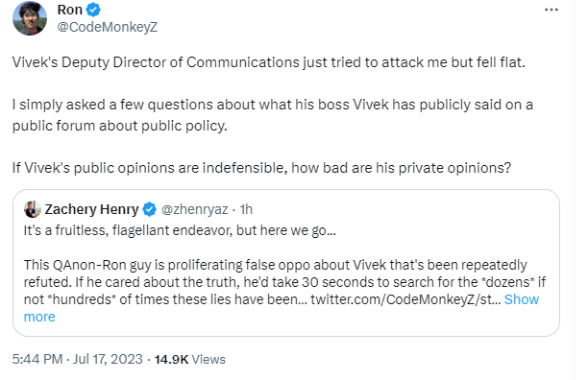Open the quoted tweet's 1h timestamp

246,209
